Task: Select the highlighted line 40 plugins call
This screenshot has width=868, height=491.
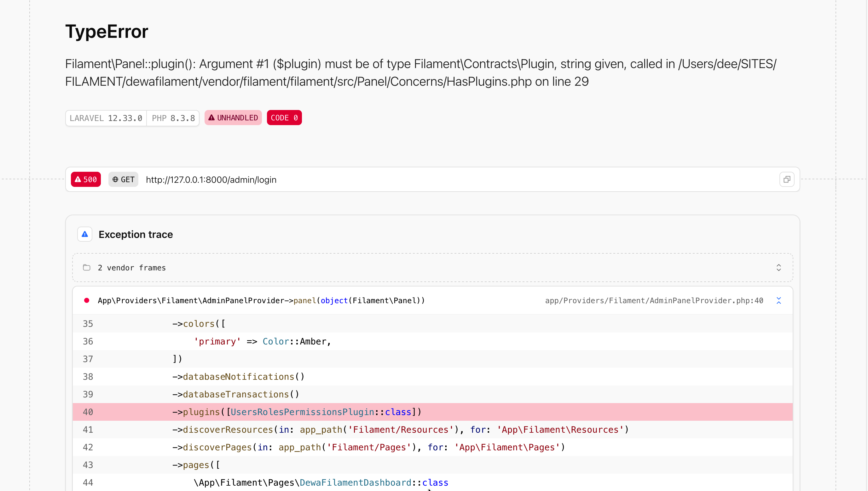Action: pos(297,412)
